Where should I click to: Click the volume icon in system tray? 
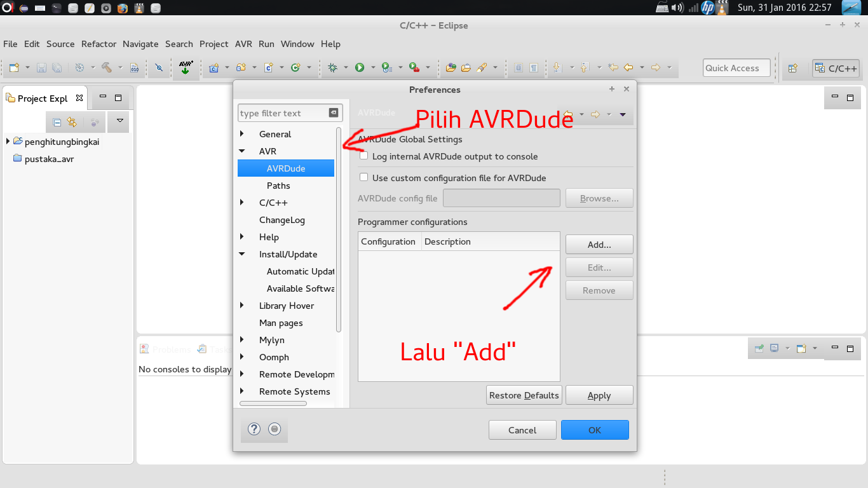click(677, 8)
